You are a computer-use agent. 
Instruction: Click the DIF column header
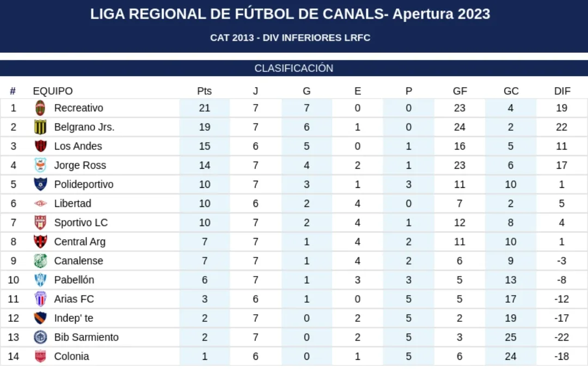pyautogui.click(x=562, y=91)
